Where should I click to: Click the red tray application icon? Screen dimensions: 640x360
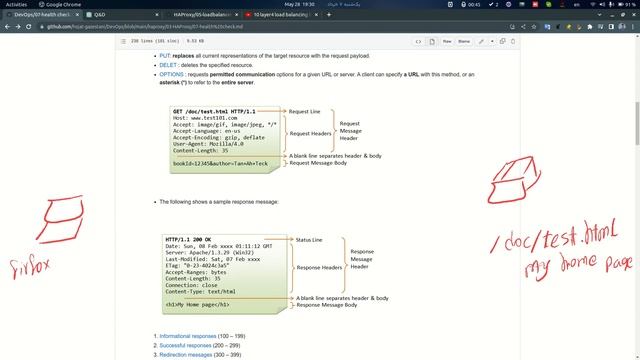pos(535,4)
